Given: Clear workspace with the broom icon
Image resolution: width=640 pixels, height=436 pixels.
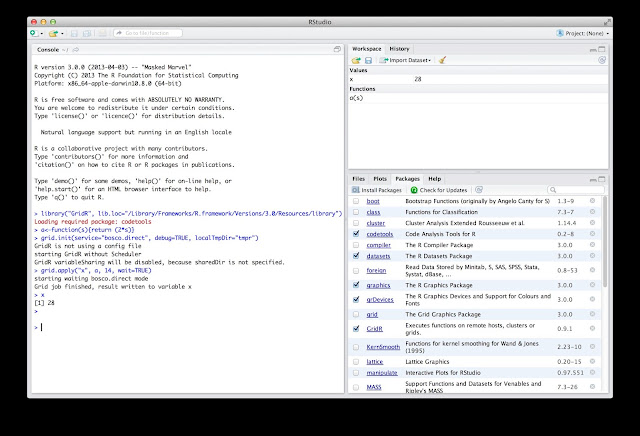Looking at the screenshot, I should pos(442,60).
